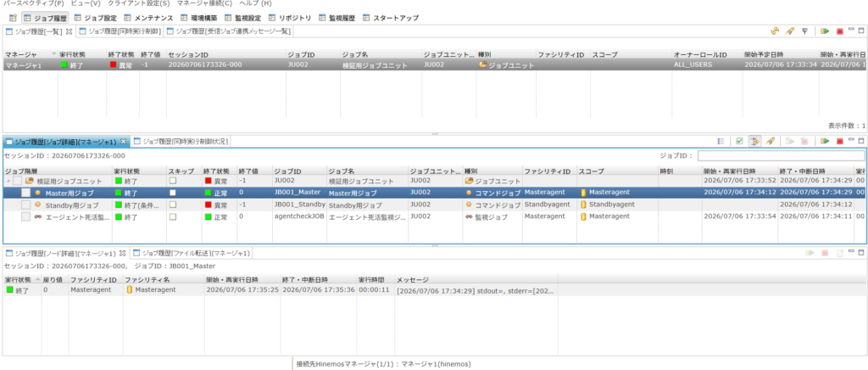
Task: Check the box beside エージェント死活監 job
Action: (25, 217)
